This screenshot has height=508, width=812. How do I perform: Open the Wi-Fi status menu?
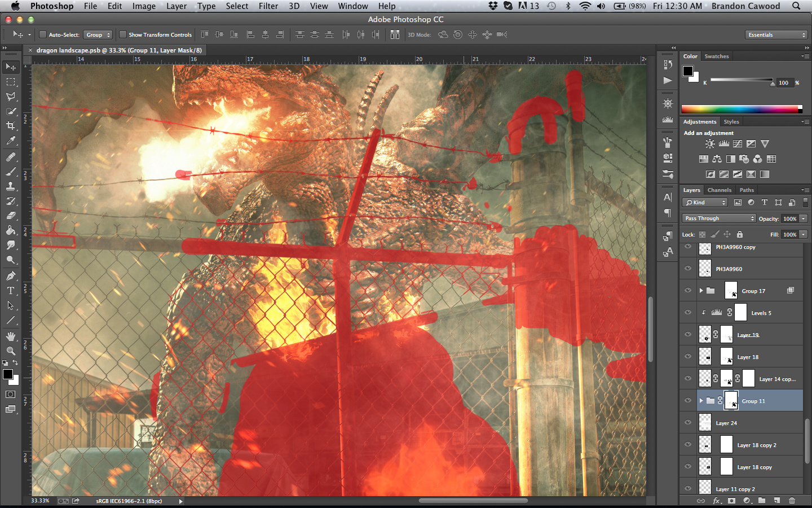[585, 6]
